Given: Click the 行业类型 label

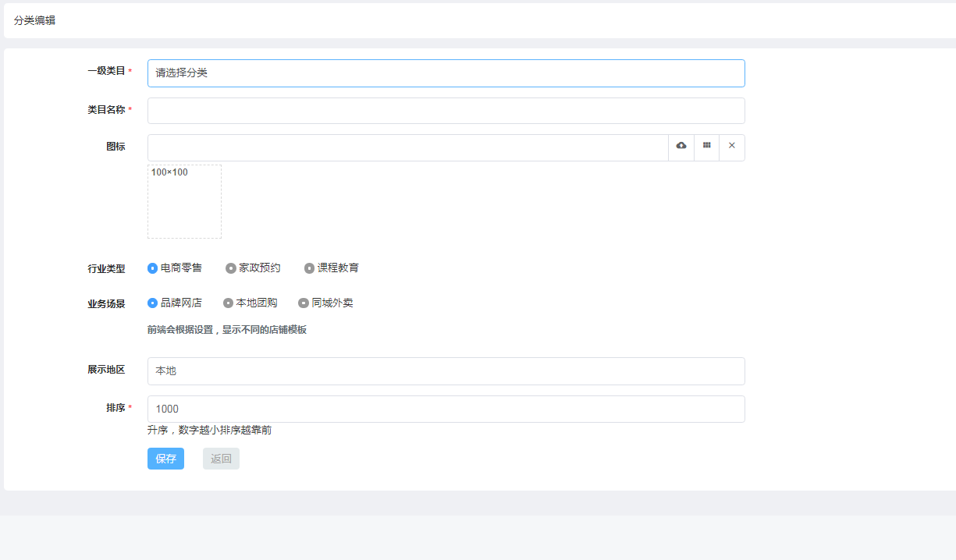Looking at the screenshot, I should click(106, 269).
